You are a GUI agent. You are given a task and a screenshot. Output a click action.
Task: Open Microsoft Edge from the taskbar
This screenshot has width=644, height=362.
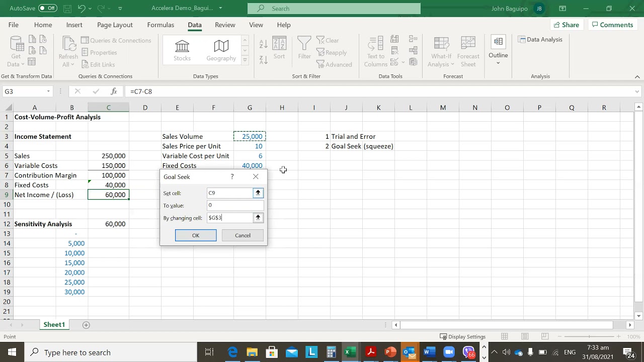pyautogui.click(x=232, y=352)
